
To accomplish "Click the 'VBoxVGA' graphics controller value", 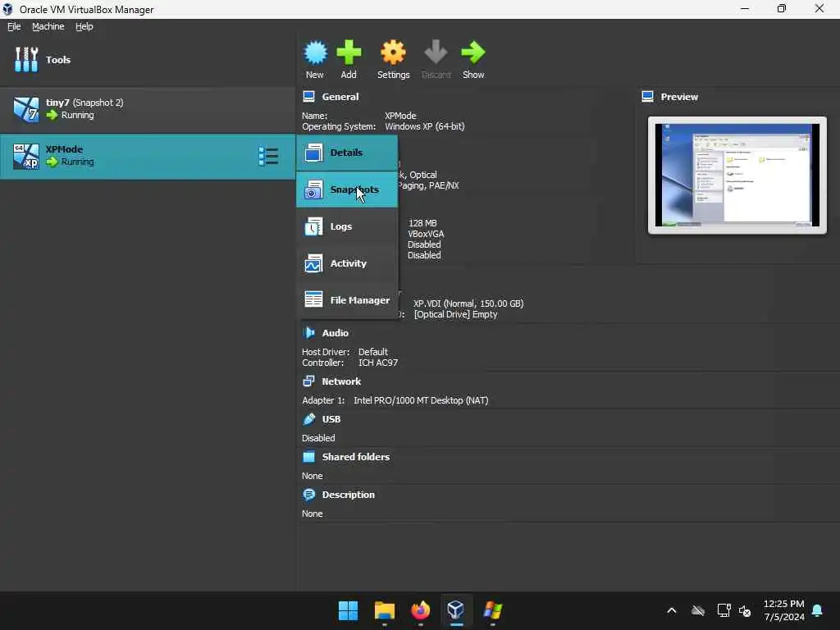I will click(426, 234).
